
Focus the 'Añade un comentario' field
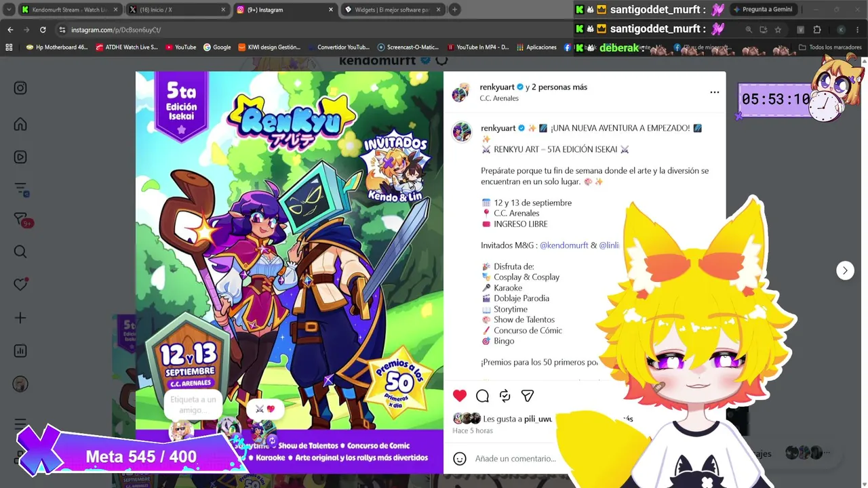(515, 459)
